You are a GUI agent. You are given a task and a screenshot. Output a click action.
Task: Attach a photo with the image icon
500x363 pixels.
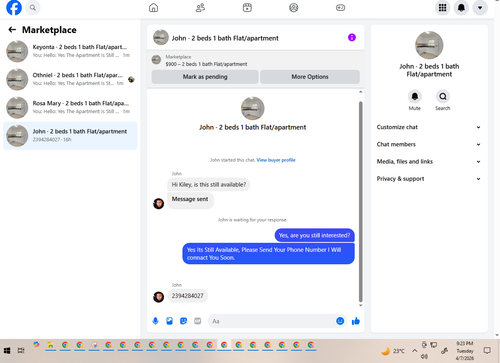coord(169,321)
